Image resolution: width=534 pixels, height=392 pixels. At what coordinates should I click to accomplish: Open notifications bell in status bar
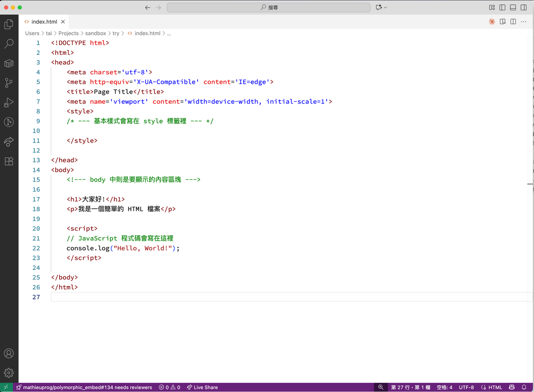pyautogui.click(x=524, y=387)
